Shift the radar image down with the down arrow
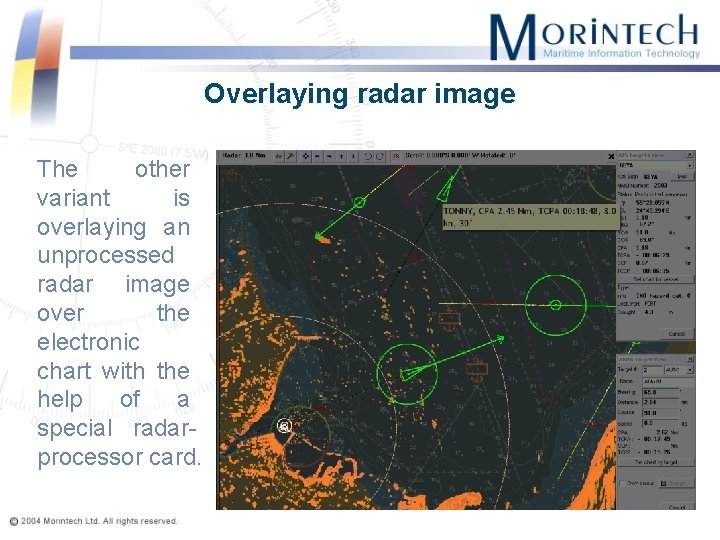This screenshot has height=540, width=720. (x=353, y=156)
